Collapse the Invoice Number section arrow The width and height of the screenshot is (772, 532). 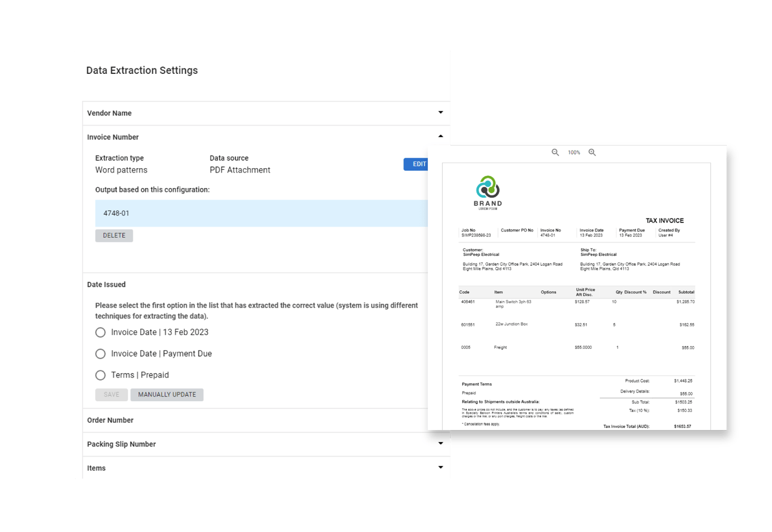coord(441,136)
